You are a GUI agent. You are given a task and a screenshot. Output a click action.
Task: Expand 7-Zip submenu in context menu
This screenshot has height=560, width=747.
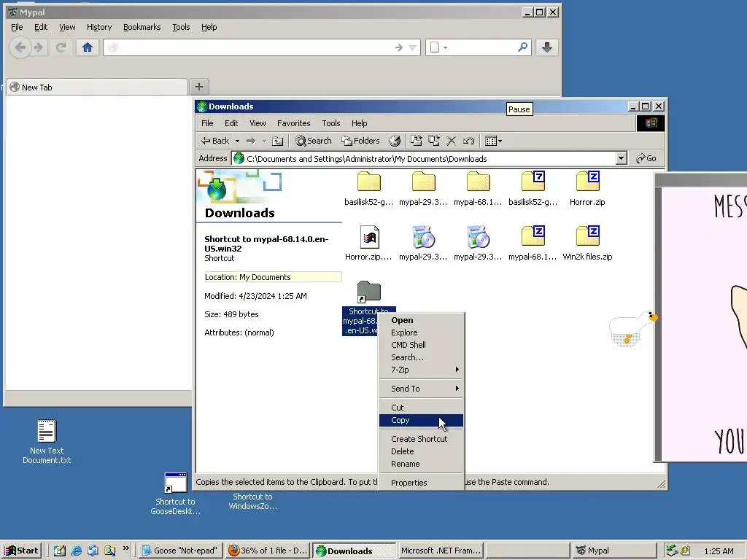pos(421,370)
